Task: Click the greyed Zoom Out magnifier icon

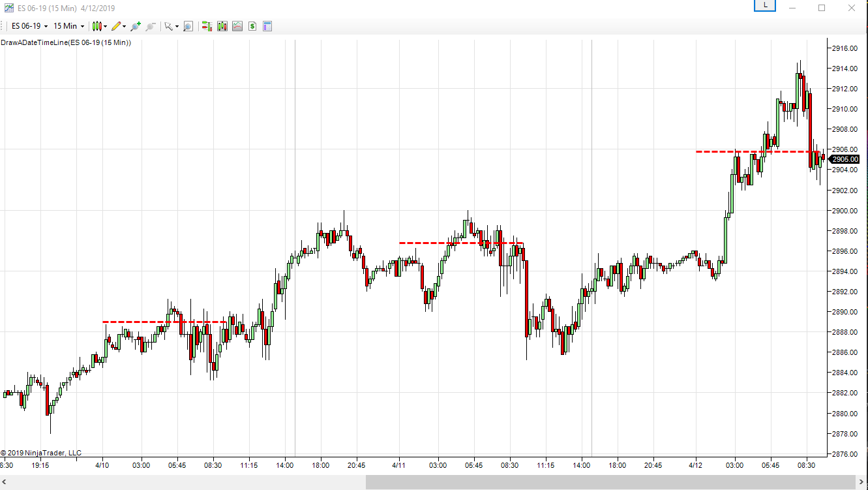Action: click(x=151, y=26)
